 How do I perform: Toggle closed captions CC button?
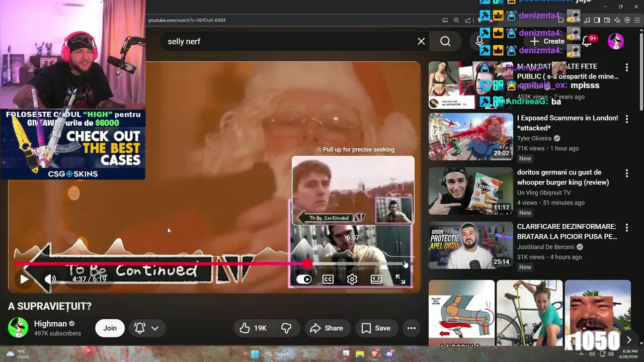(x=328, y=280)
